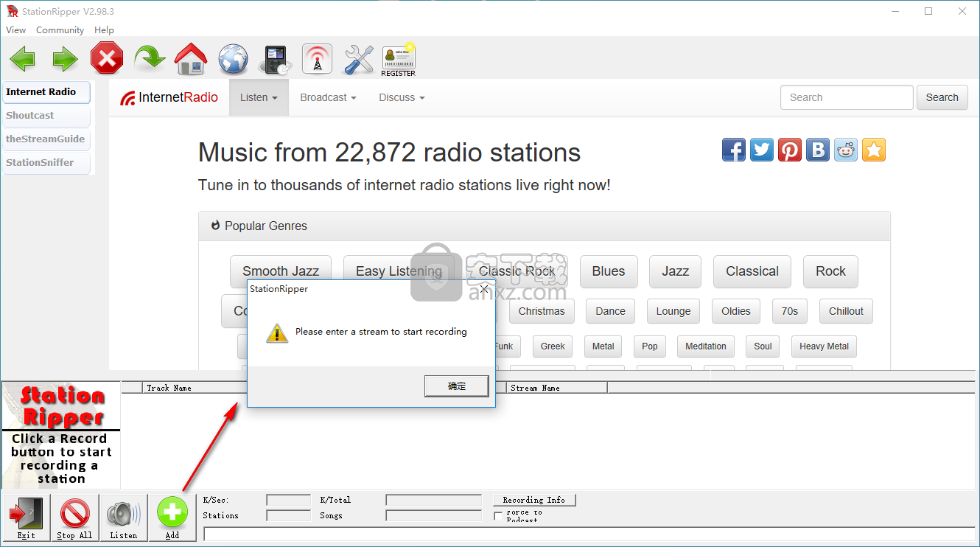
Task: Open the View menu
Action: [x=15, y=30]
